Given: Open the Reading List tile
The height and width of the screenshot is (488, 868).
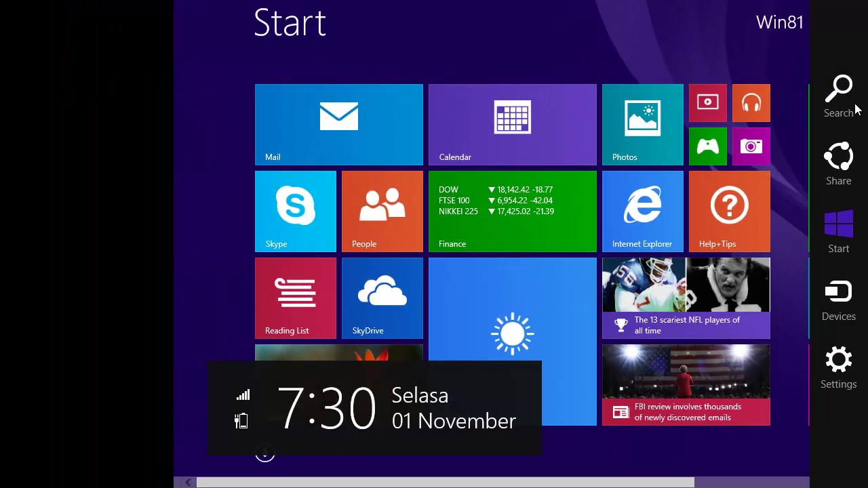Looking at the screenshot, I should [x=296, y=298].
